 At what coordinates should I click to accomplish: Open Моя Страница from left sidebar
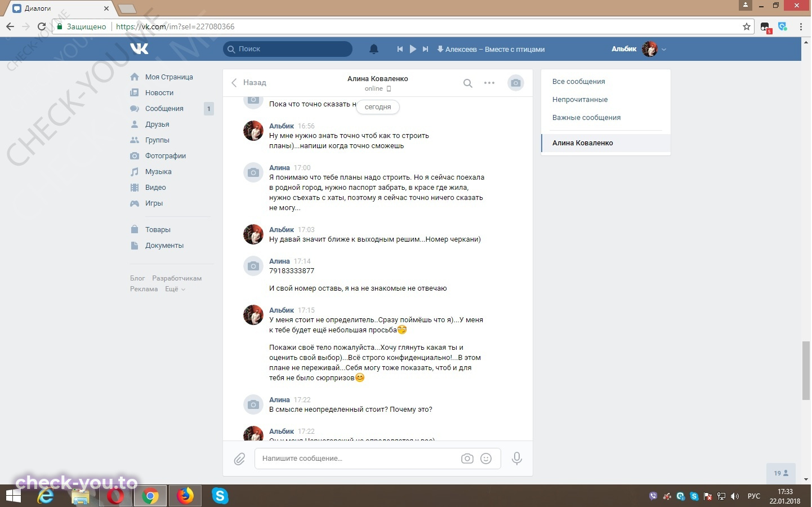click(169, 77)
